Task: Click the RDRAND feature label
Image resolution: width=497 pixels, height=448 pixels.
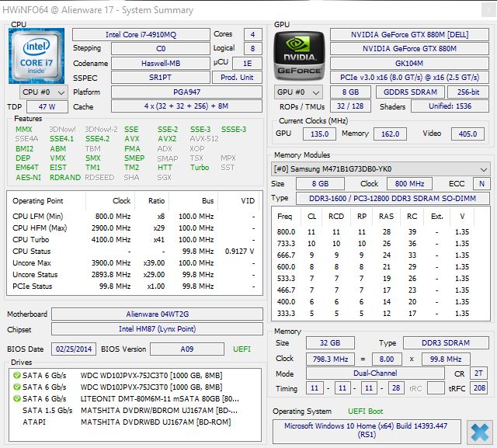Action: tap(65, 178)
